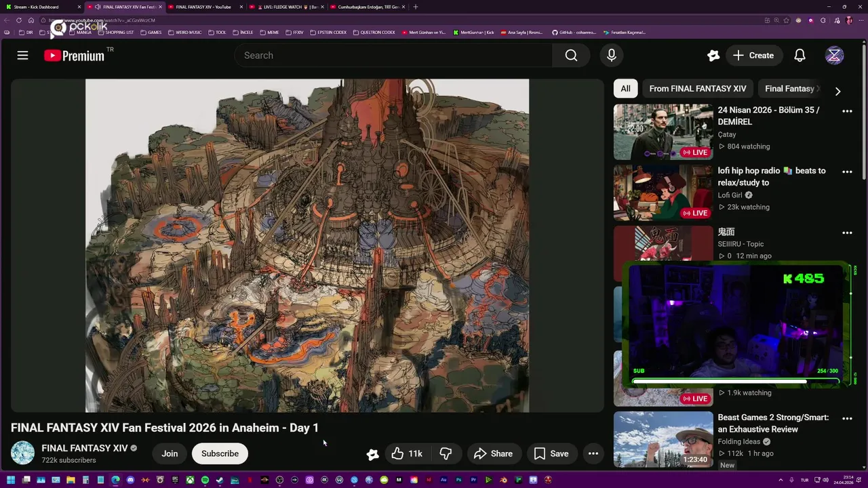Open the EPSTEIN CODEX bookmarks folder

click(328, 33)
